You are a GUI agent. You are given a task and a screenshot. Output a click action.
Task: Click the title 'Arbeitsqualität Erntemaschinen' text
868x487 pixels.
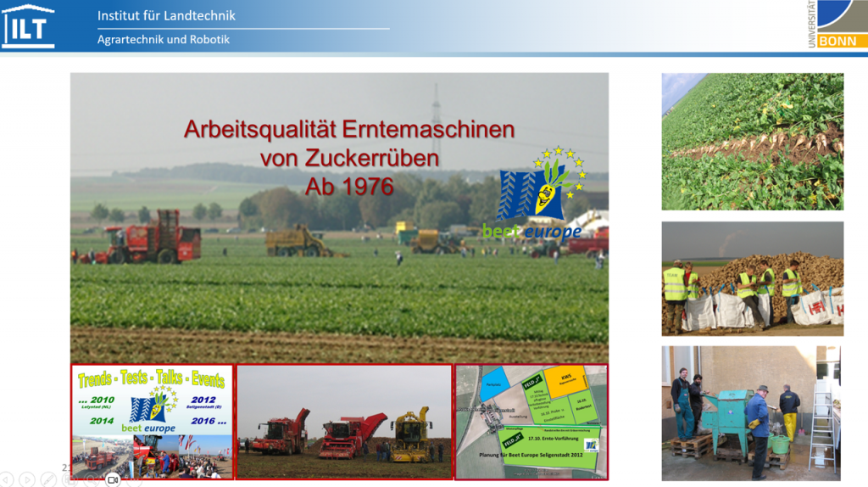(x=349, y=130)
